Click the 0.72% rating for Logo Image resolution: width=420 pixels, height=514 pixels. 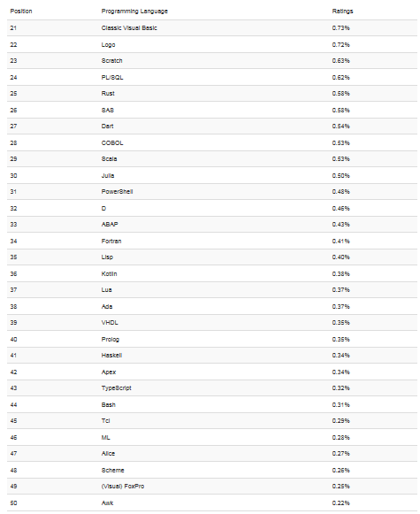(340, 44)
